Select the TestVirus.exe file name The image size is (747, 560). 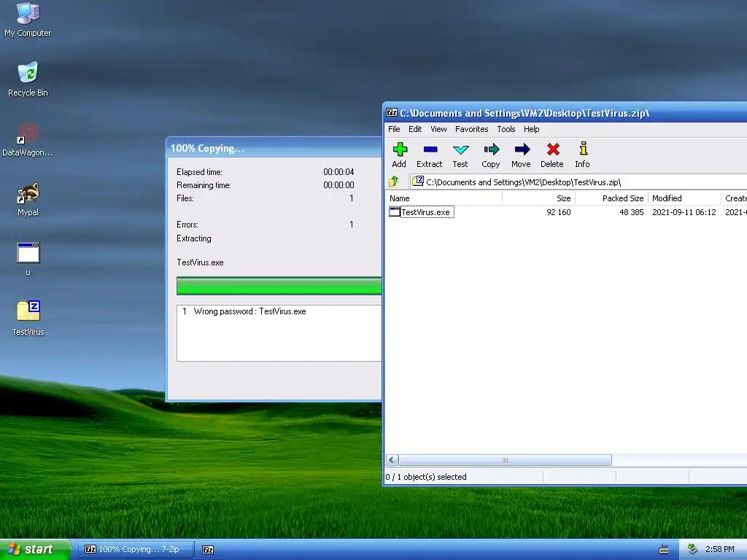(x=426, y=212)
